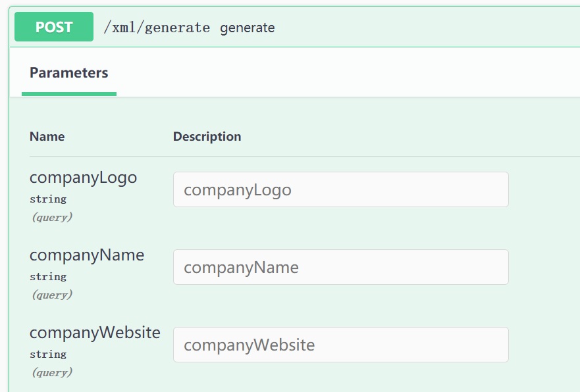This screenshot has width=580, height=392.
Task: Click the string type under companyWebsite
Action: [x=48, y=354]
